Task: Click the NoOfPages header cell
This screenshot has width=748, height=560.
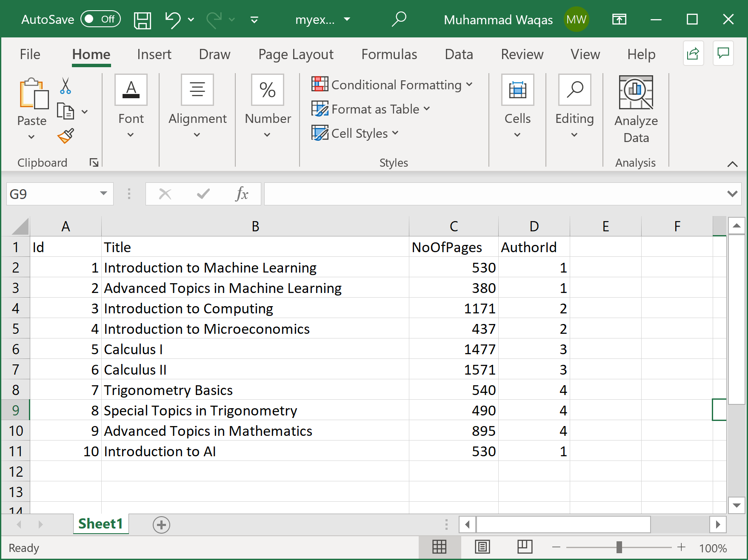Action: coord(454,247)
